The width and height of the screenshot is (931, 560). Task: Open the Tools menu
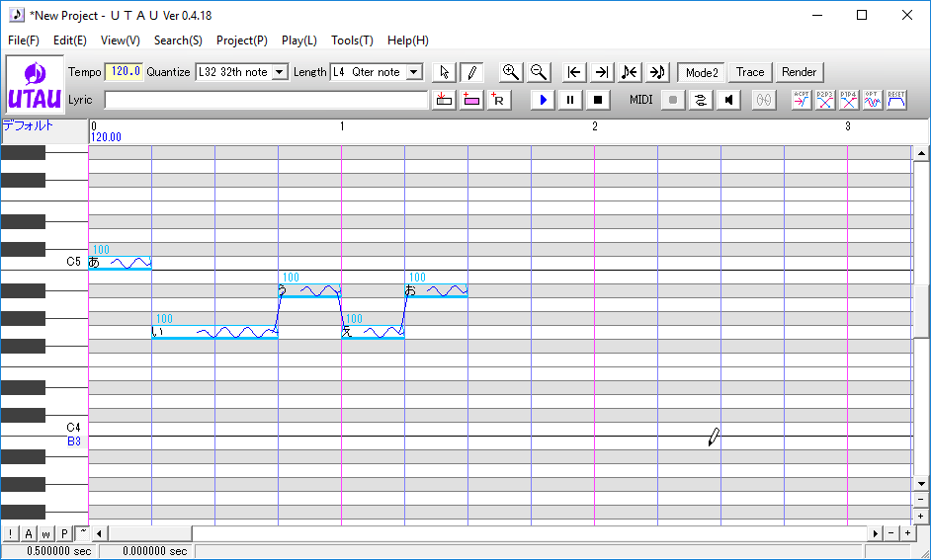click(x=352, y=40)
